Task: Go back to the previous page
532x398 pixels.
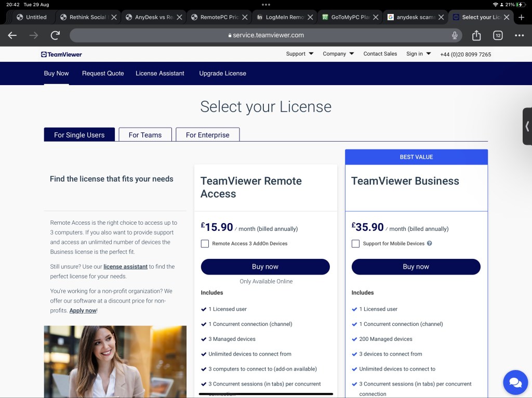Action: [12, 35]
